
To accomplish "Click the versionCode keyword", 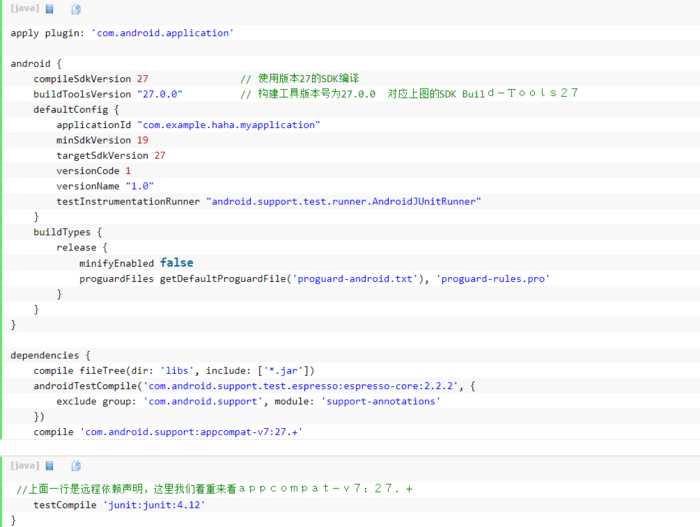I will [88, 171].
